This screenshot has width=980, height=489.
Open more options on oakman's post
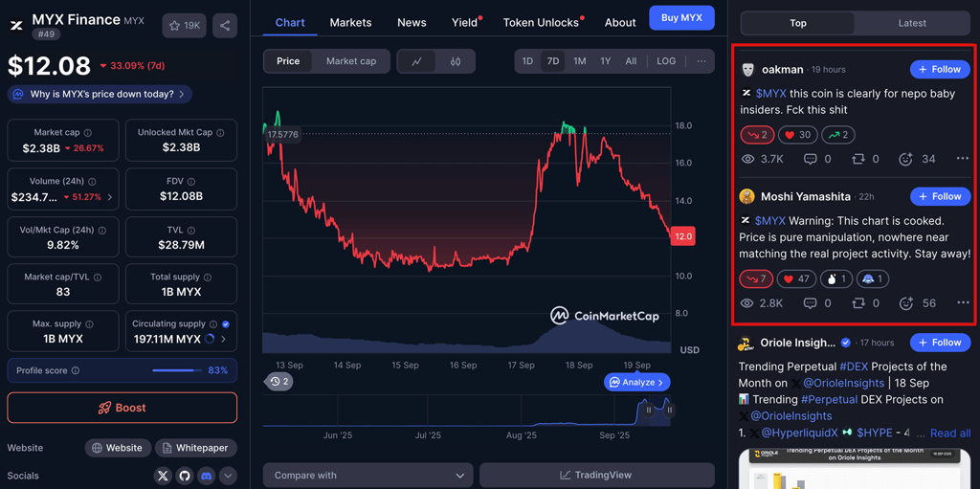[x=963, y=159]
